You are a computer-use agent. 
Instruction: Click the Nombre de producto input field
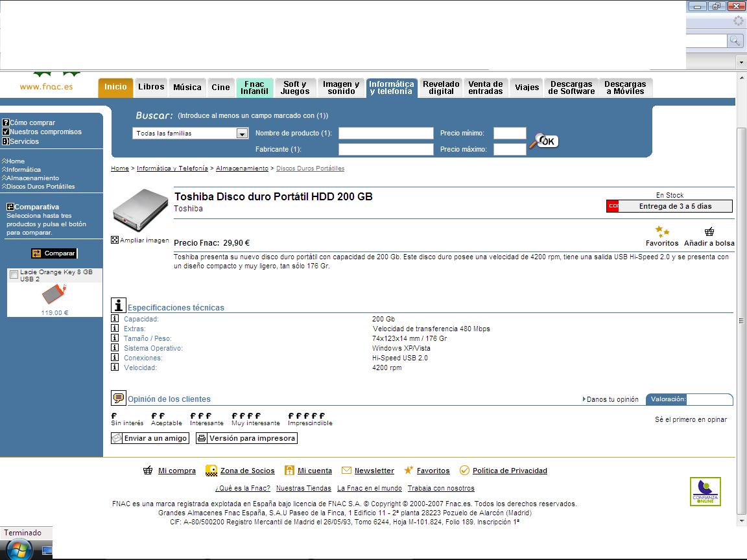386,133
